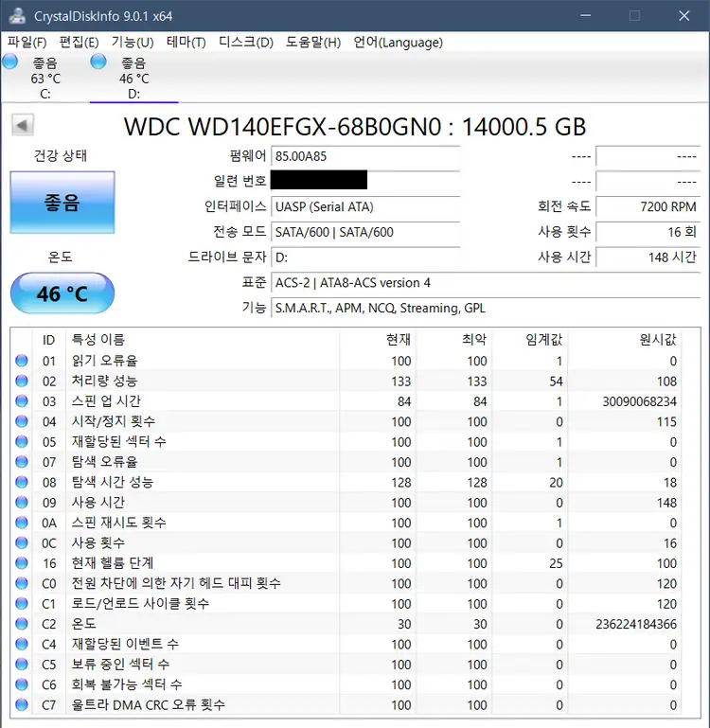The height and width of the screenshot is (728, 710).
Task: Click the 최악 column header
Action: click(453, 340)
